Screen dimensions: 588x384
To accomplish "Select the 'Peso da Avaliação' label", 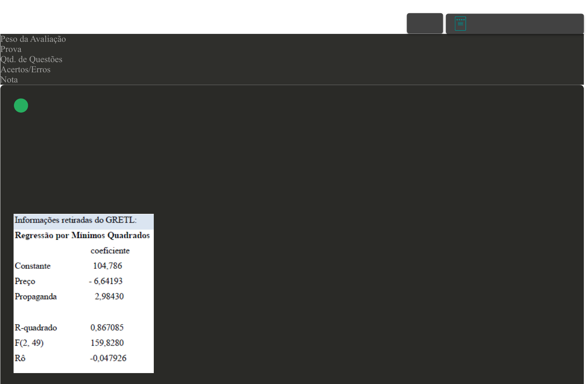I will pyautogui.click(x=33, y=39).
